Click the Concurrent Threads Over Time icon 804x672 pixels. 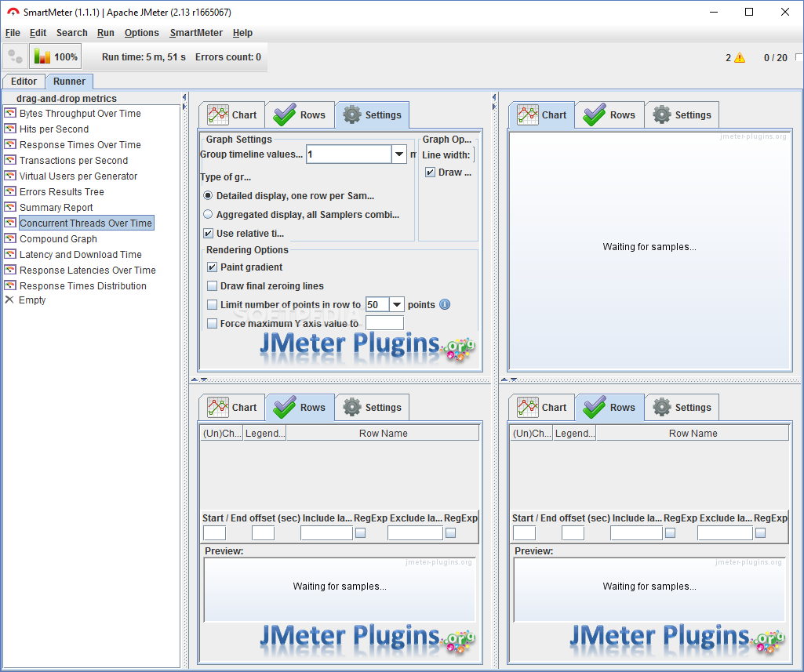click(x=9, y=223)
